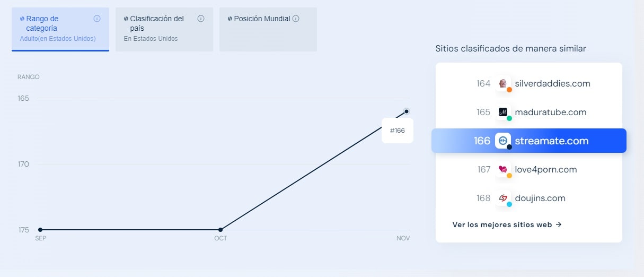Image resolution: width=644 pixels, height=277 pixels.
Task: Select the Rango de categoría tab
Action: coord(60,29)
